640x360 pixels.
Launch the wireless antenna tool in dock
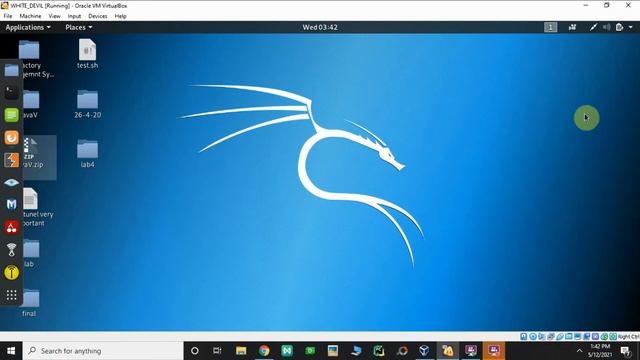click(x=11, y=250)
